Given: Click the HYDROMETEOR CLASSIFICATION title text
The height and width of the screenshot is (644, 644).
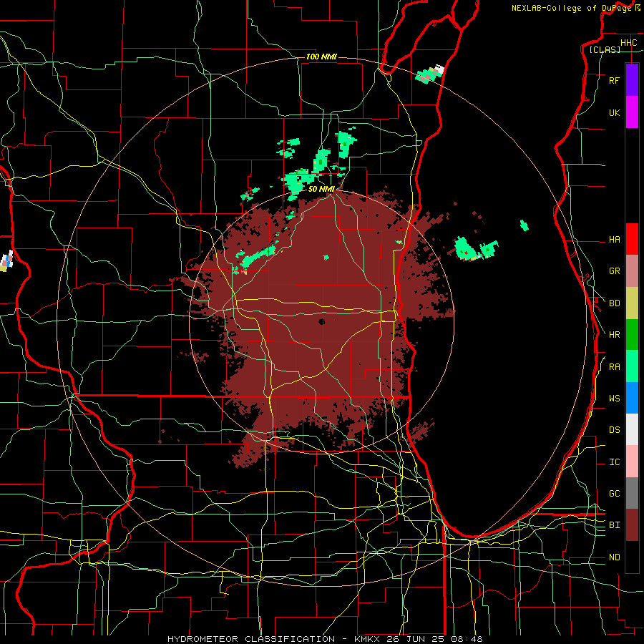Looking at the screenshot, I should 251,639.
